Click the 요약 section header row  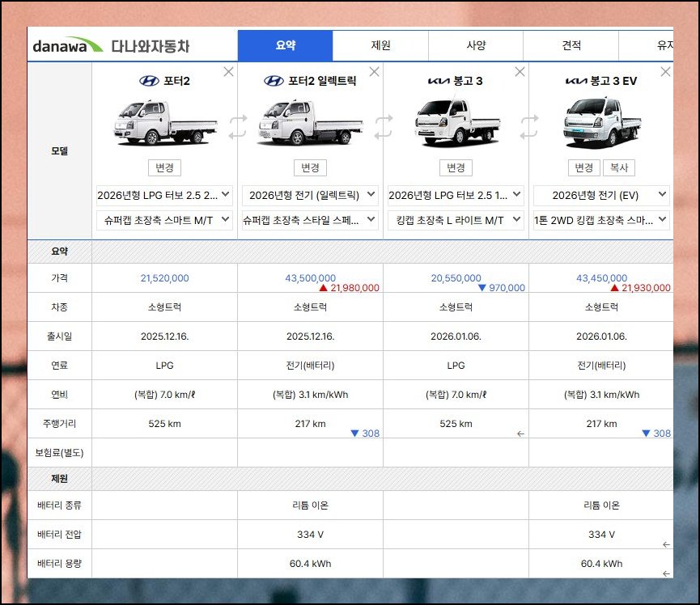(350, 252)
